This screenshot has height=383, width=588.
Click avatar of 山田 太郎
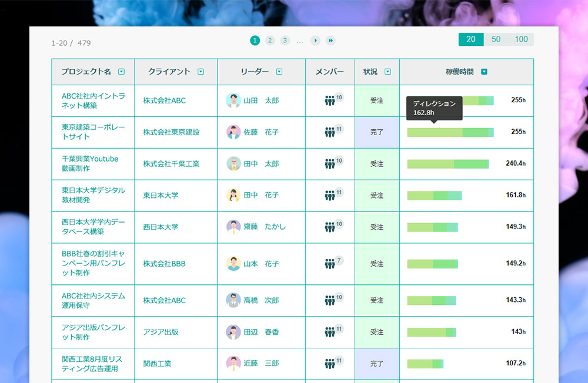pos(233,100)
